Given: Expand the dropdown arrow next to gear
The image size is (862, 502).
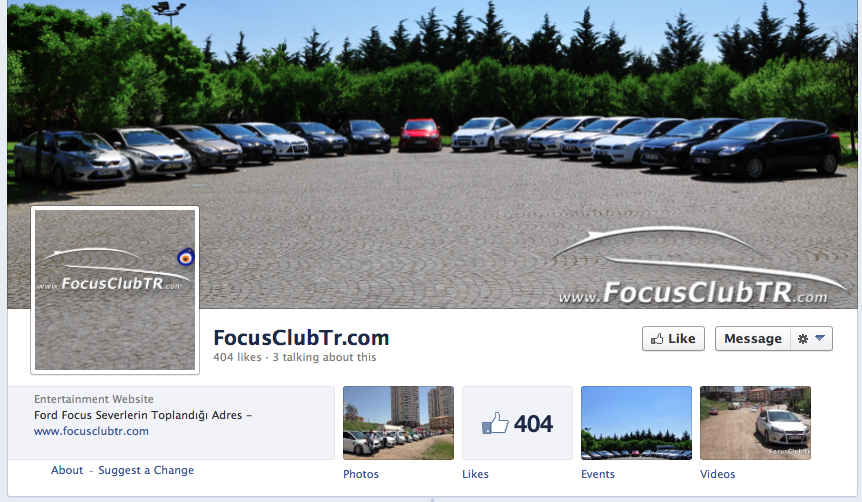Looking at the screenshot, I should pos(820,338).
